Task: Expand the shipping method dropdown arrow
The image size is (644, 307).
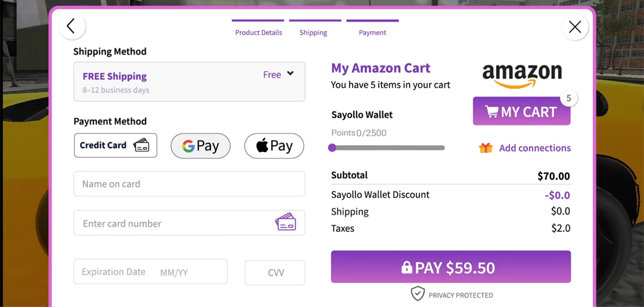Action: point(290,74)
